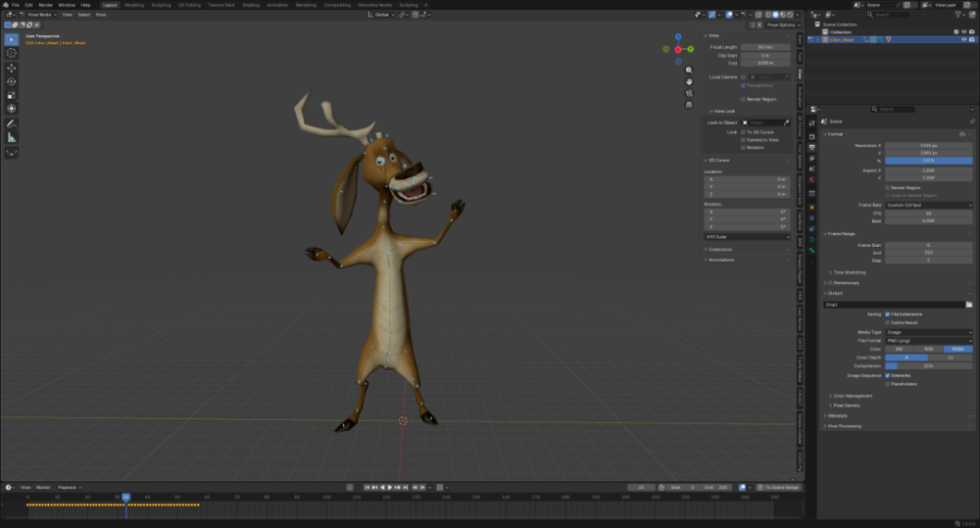The height and width of the screenshot is (528, 980).
Task: Click the red X axis gizmo
Action: [x=678, y=49]
